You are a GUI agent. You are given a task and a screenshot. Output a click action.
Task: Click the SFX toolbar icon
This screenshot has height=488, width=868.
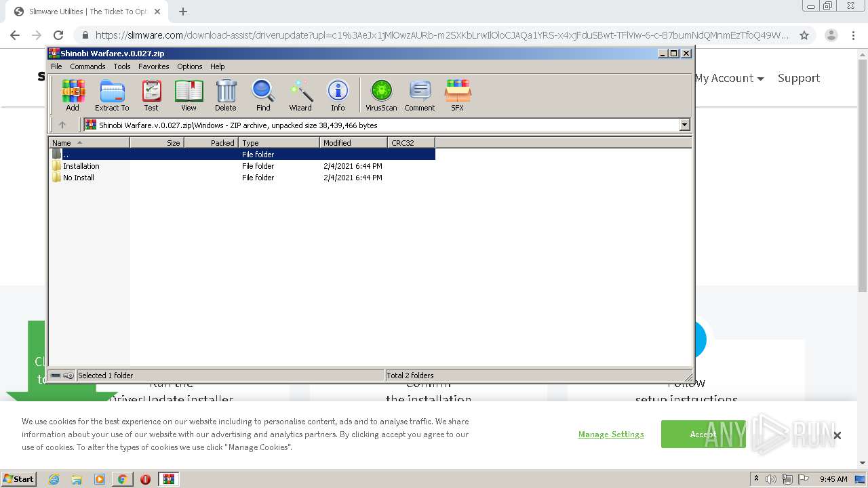coord(458,94)
